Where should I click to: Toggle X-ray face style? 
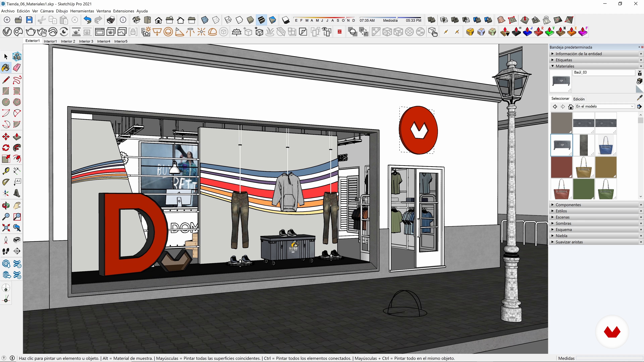[204, 20]
